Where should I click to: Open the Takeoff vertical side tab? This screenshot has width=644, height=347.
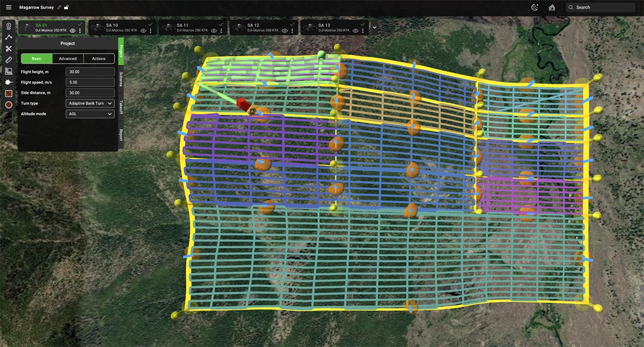pyautogui.click(x=121, y=107)
